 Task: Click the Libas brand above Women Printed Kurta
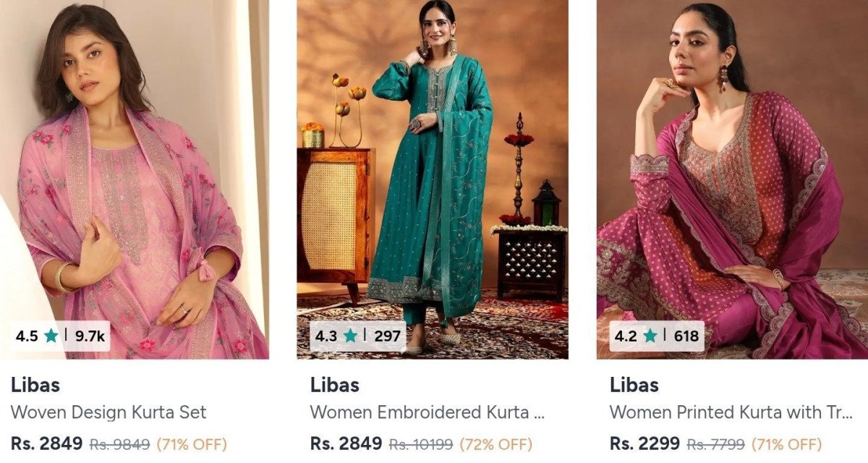tap(634, 385)
